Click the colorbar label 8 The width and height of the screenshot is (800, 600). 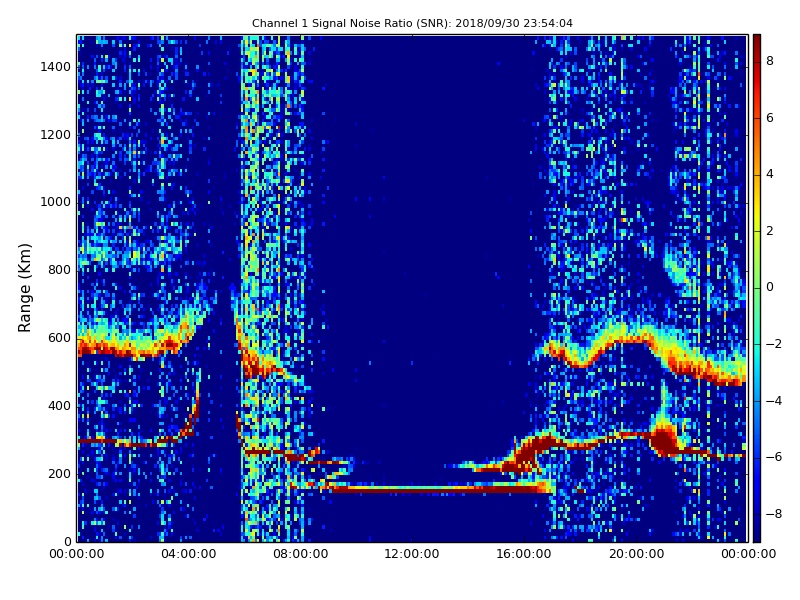pyautogui.click(x=770, y=61)
